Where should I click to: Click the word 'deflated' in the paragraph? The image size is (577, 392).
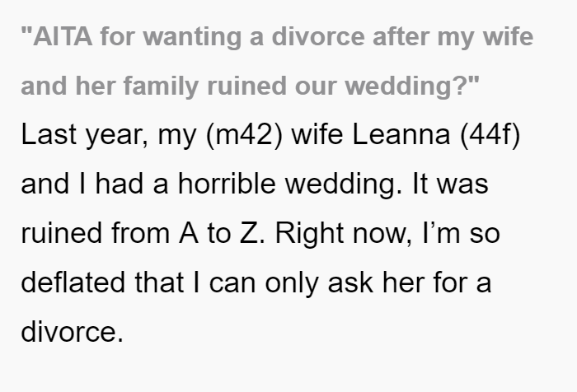point(73,282)
